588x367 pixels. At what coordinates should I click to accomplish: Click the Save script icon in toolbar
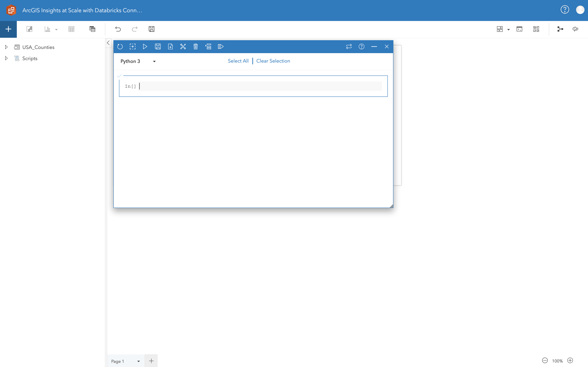(x=158, y=46)
